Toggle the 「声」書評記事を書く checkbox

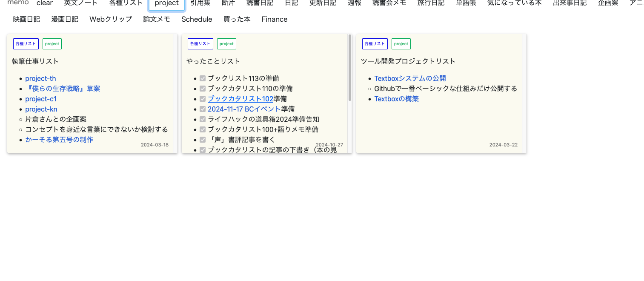[x=203, y=139]
